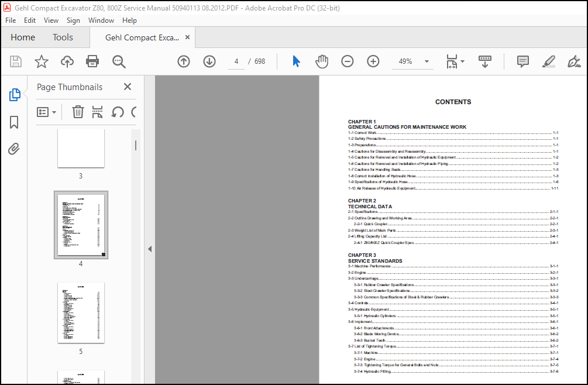This screenshot has width=588, height=385.
Task: Add a comment sticky note
Action: click(522, 61)
